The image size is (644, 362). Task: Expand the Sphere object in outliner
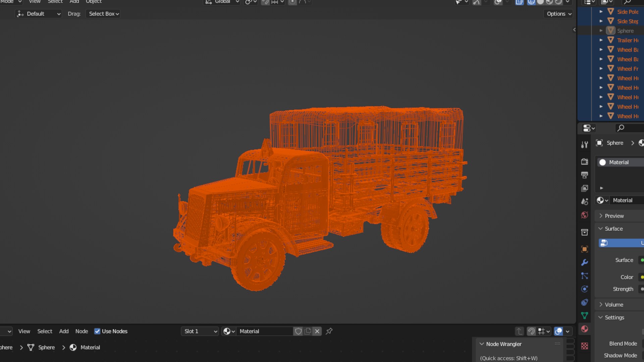coord(601,31)
